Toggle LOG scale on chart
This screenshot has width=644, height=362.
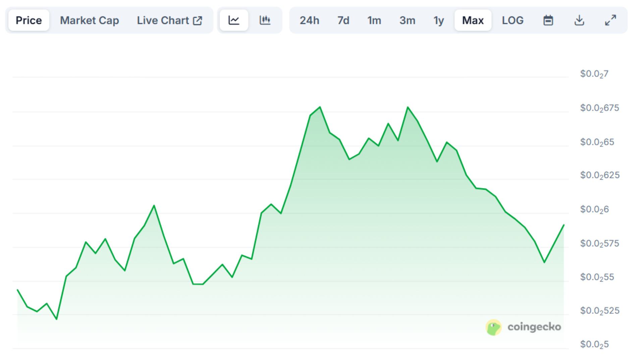[x=513, y=20]
